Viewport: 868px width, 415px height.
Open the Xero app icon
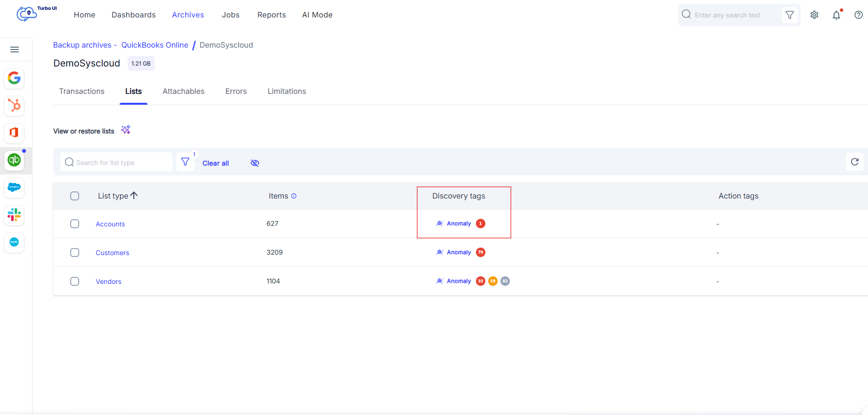[14, 242]
